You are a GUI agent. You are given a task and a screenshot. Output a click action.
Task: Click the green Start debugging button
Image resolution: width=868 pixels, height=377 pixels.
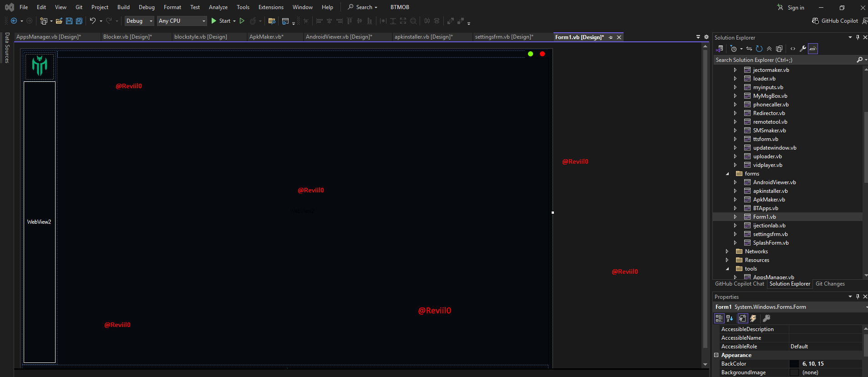tap(220, 21)
